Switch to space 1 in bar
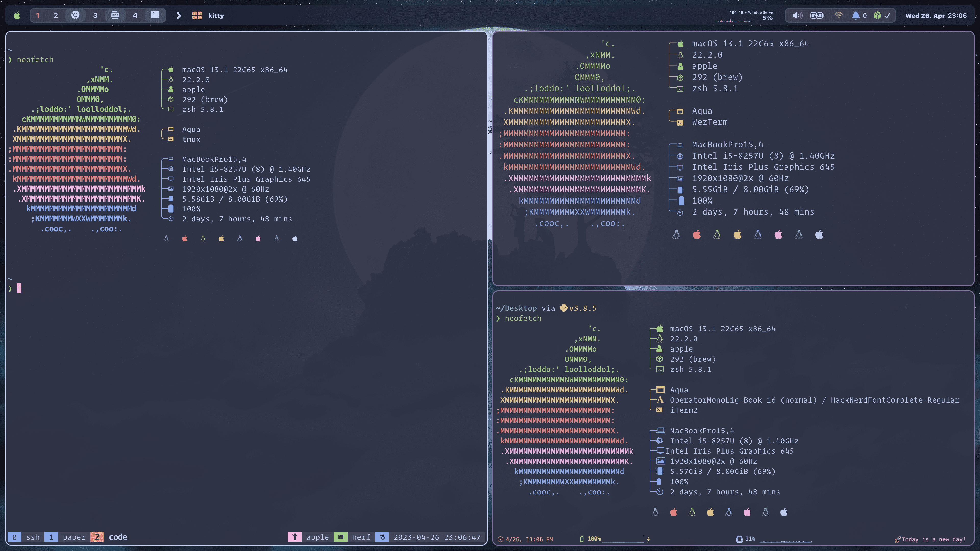The height and width of the screenshot is (551, 980). point(37,16)
